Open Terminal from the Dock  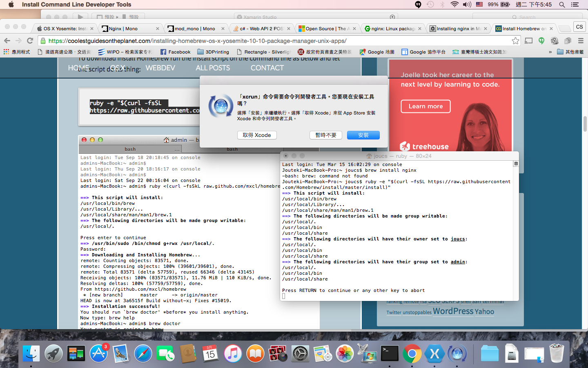coord(390,354)
